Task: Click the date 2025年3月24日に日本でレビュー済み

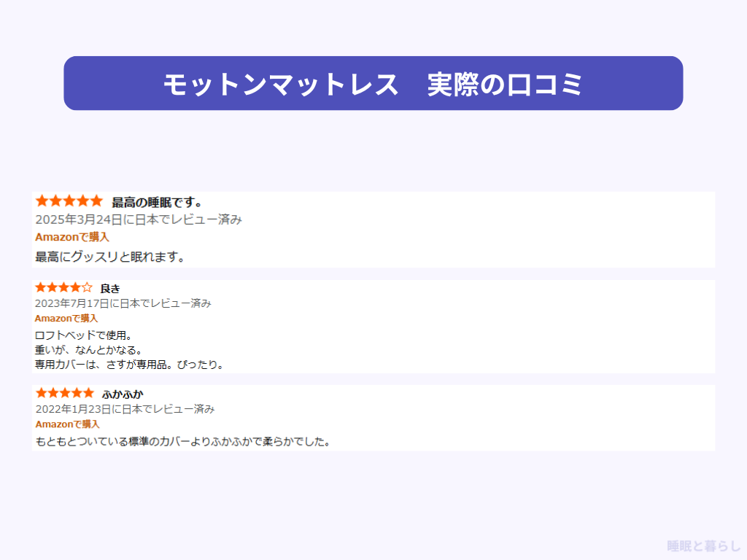Action: point(139,219)
